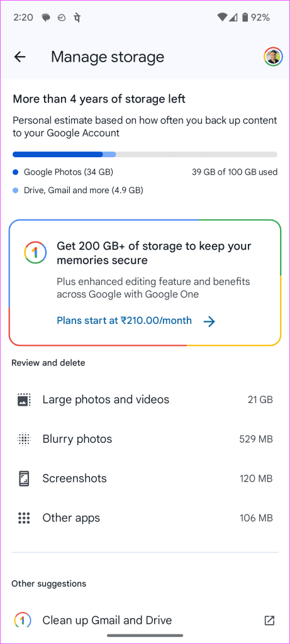Open Other apps storage item

click(x=145, y=518)
